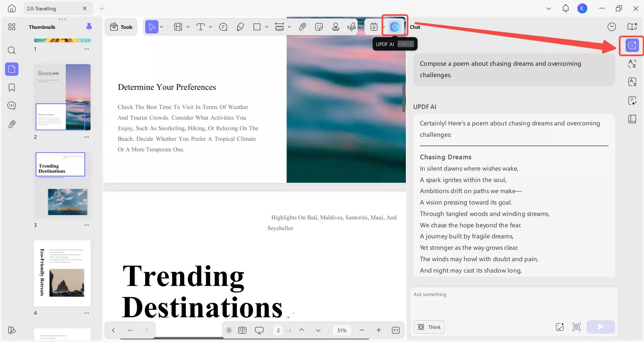Open page 4 thumbnail more options
This screenshot has width=644, height=342.
(x=87, y=313)
